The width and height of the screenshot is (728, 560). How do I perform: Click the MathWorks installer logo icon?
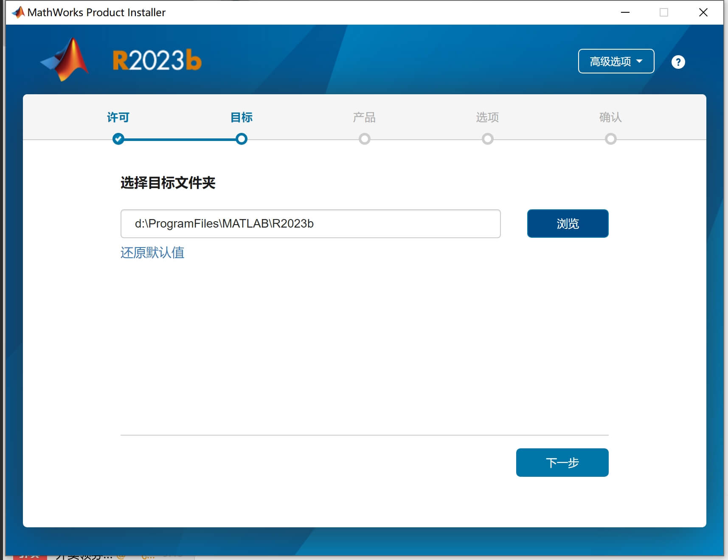(17, 12)
